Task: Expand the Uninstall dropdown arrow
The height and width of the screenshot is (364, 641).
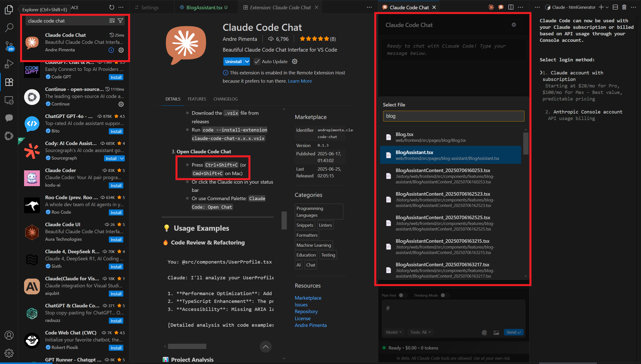Action: coord(247,62)
